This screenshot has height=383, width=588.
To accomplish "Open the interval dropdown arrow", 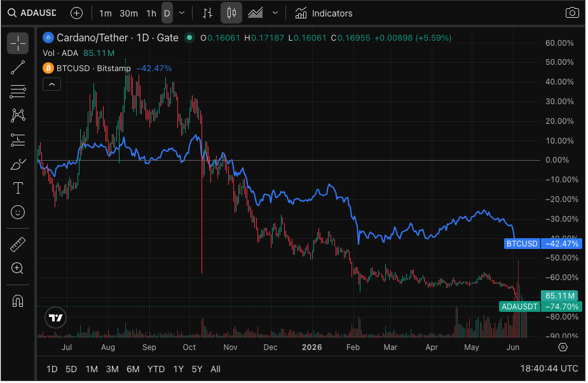I will (182, 13).
